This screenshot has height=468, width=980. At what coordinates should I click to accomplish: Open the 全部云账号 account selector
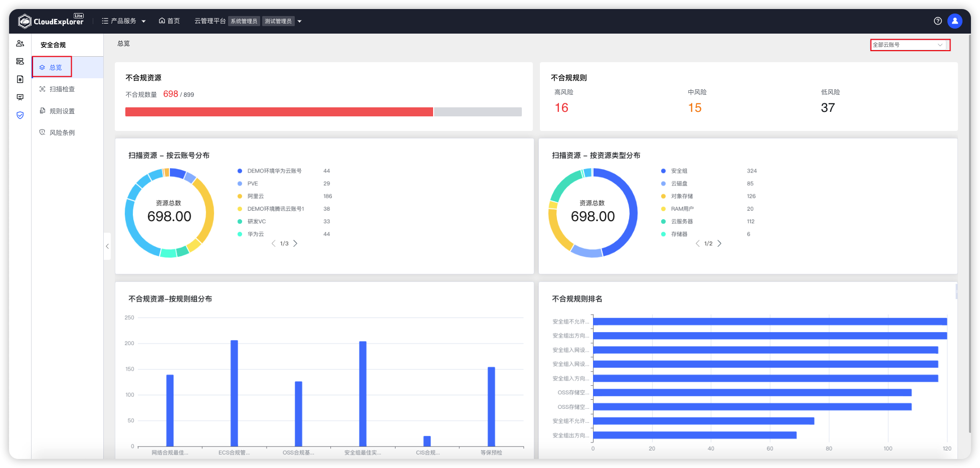910,45
